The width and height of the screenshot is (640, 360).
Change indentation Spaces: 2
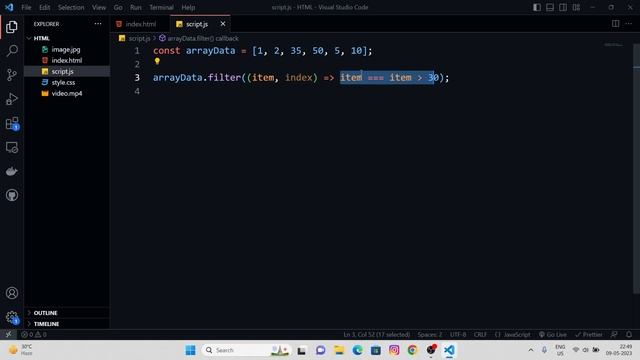click(x=430, y=334)
